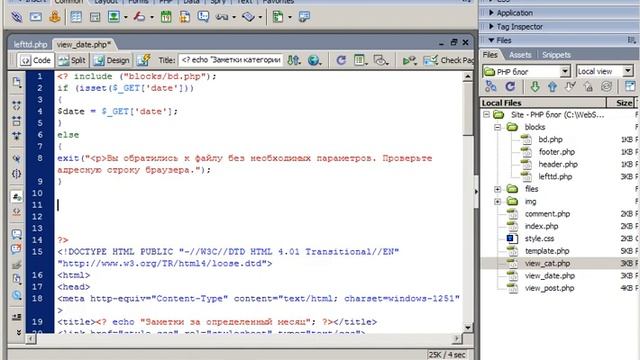Expand the files folder in file tree

(x=497, y=189)
